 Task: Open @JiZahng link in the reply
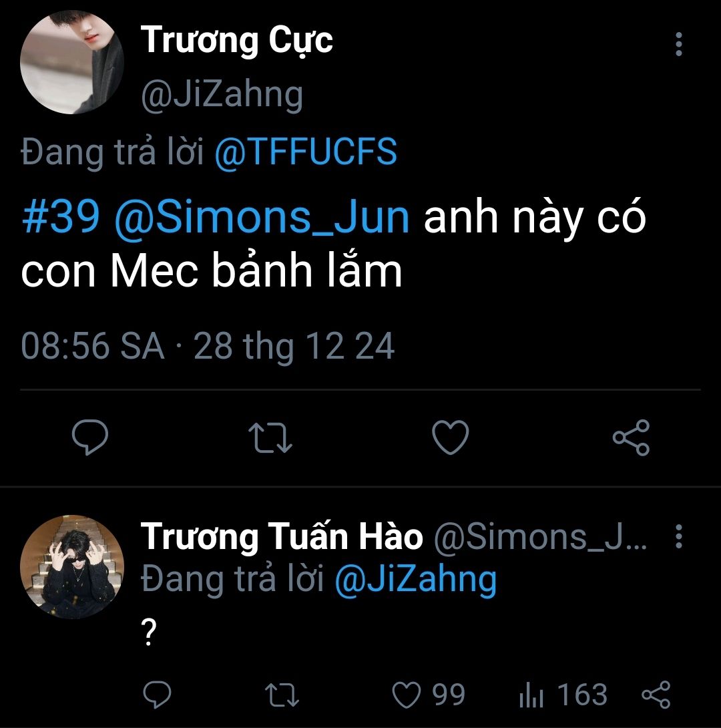coord(415,579)
